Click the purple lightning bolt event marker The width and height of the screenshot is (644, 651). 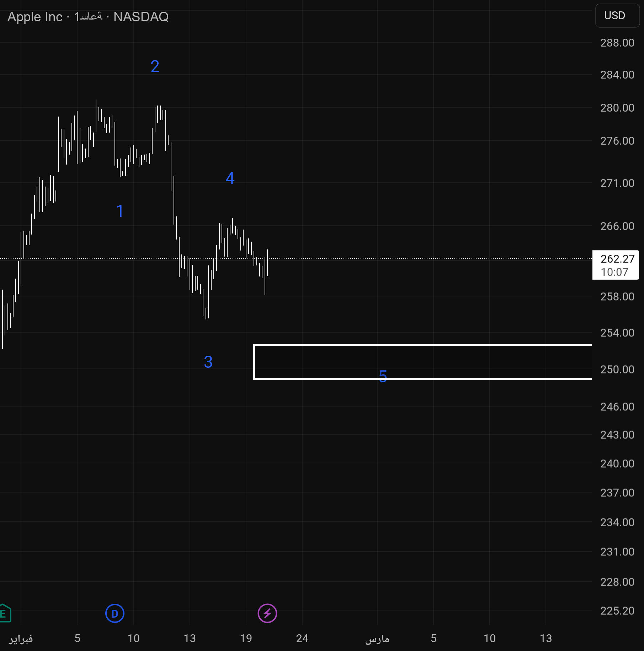pos(267,613)
